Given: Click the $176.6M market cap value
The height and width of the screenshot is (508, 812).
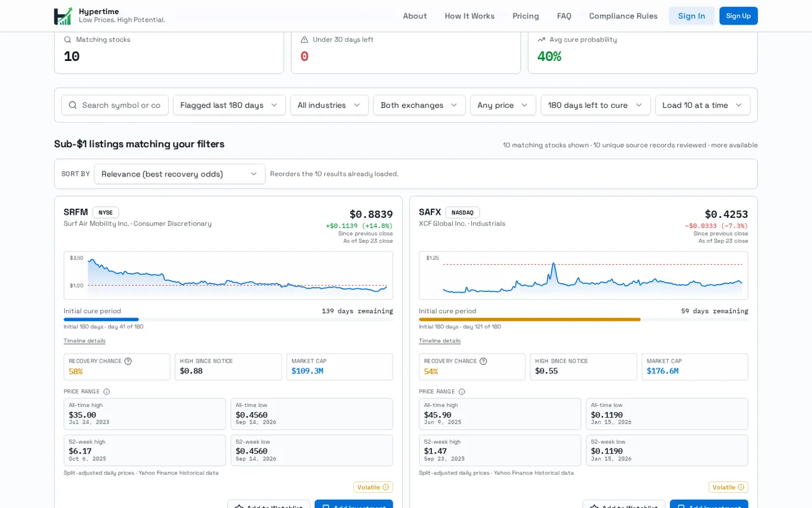Looking at the screenshot, I should (x=663, y=371).
